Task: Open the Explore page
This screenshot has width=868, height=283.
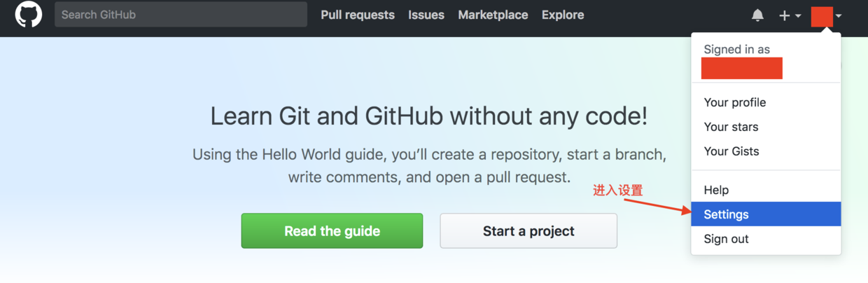Action: click(563, 15)
